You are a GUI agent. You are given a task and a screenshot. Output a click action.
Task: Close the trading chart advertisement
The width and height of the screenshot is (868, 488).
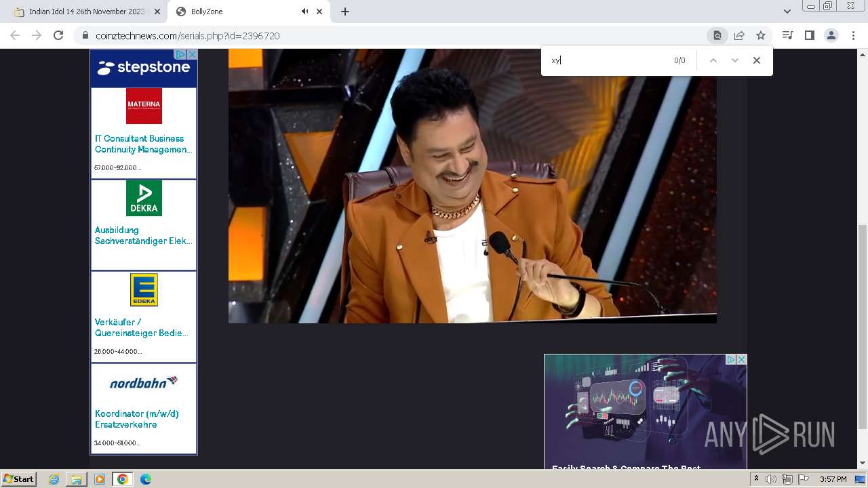pyautogui.click(x=741, y=360)
